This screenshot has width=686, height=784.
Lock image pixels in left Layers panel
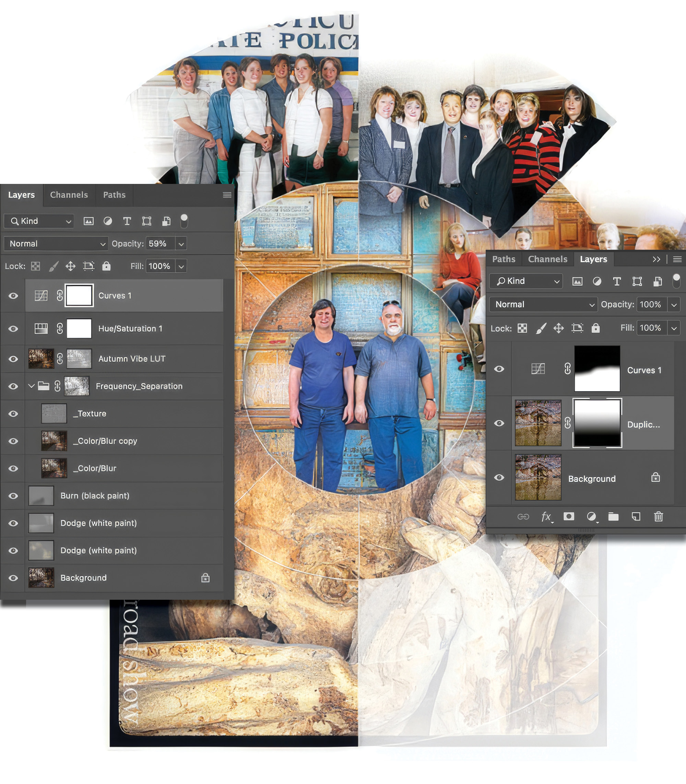(54, 266)
